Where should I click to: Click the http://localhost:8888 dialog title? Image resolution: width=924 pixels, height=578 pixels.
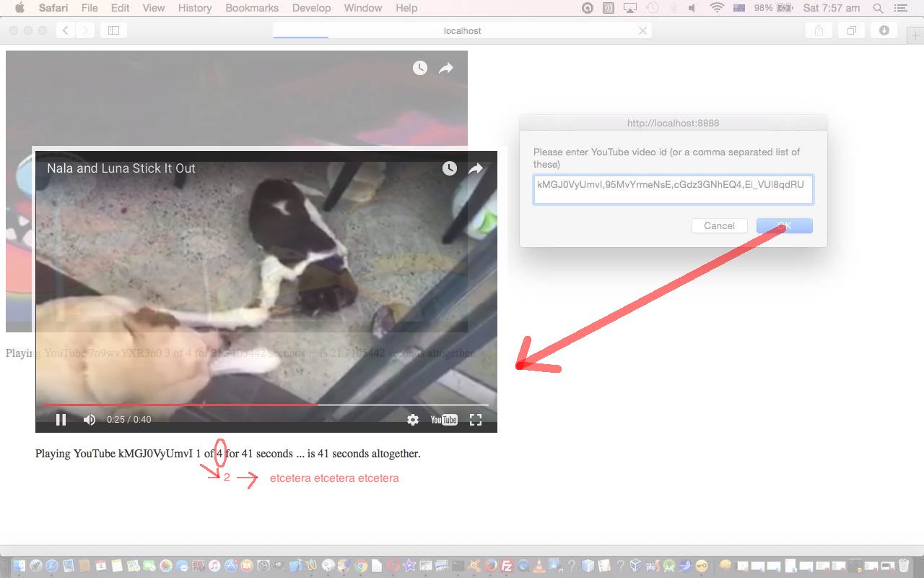point(673,124)
